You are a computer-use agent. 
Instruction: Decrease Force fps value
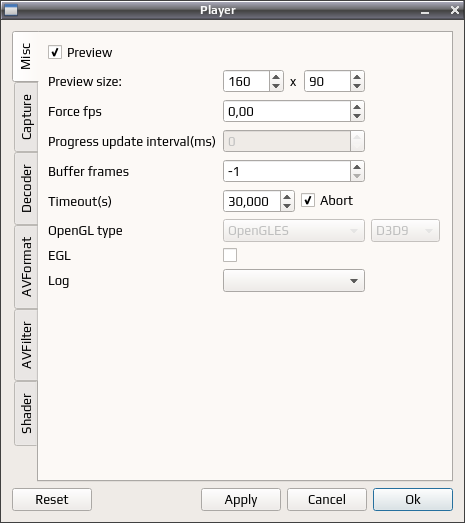tap(357, 116)
